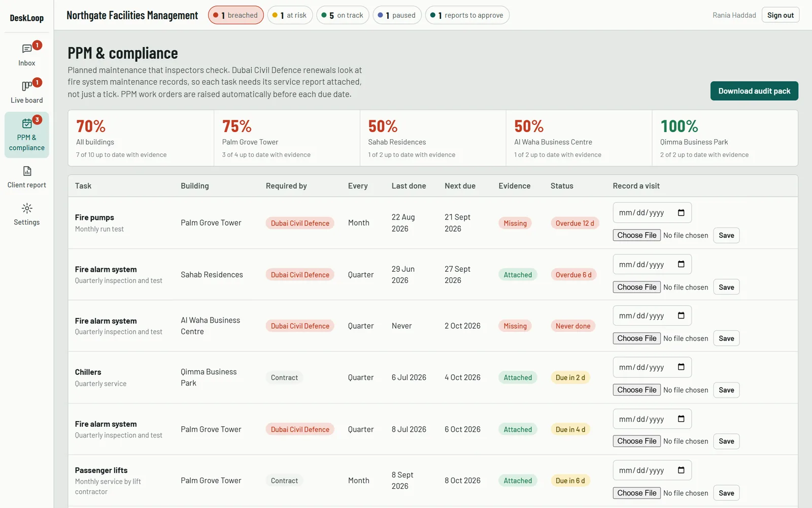Viewport: 812px width, 508px height.
Task: Choose File for Passenger lifts row
Action: coord(637,493)
